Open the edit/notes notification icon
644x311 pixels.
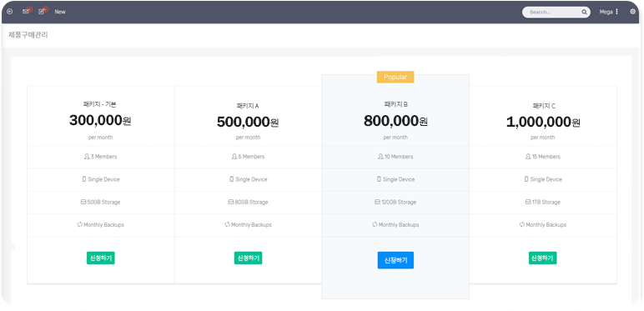click(x=43, y=11)
